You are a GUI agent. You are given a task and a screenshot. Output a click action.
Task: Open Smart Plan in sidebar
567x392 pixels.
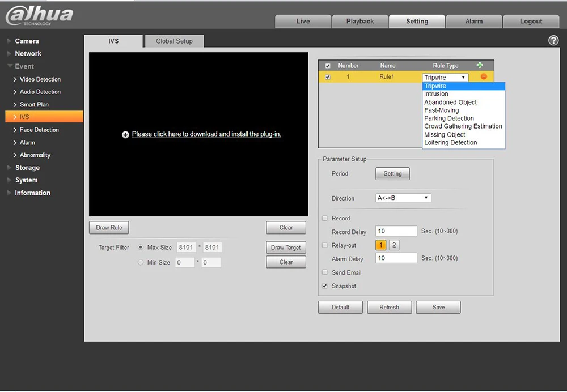click(34, 104)
